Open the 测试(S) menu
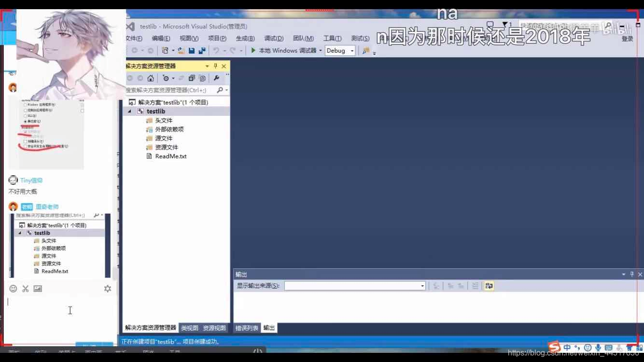Image resolution: width=644 pixels, height=362 pixels. [360, 38]
